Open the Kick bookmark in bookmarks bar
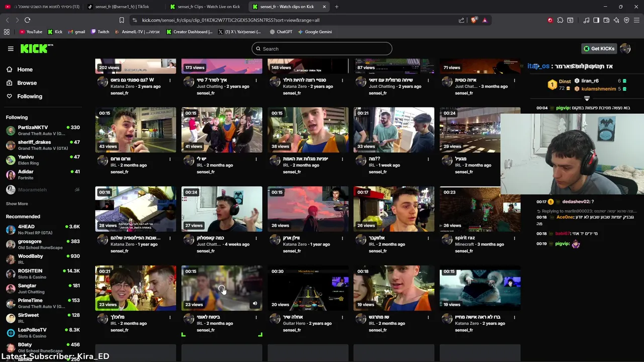Viewport: 644px width, 362px height. tap(55, 32)
